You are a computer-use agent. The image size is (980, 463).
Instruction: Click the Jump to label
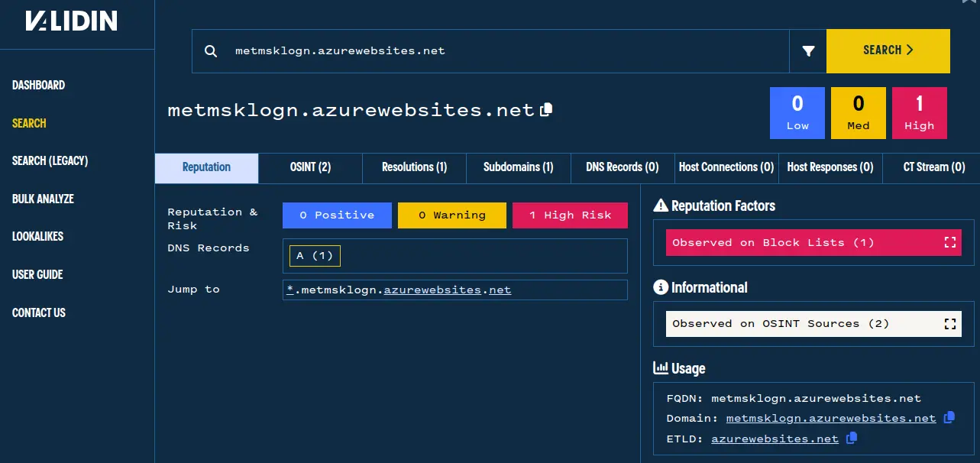point(193,290)
